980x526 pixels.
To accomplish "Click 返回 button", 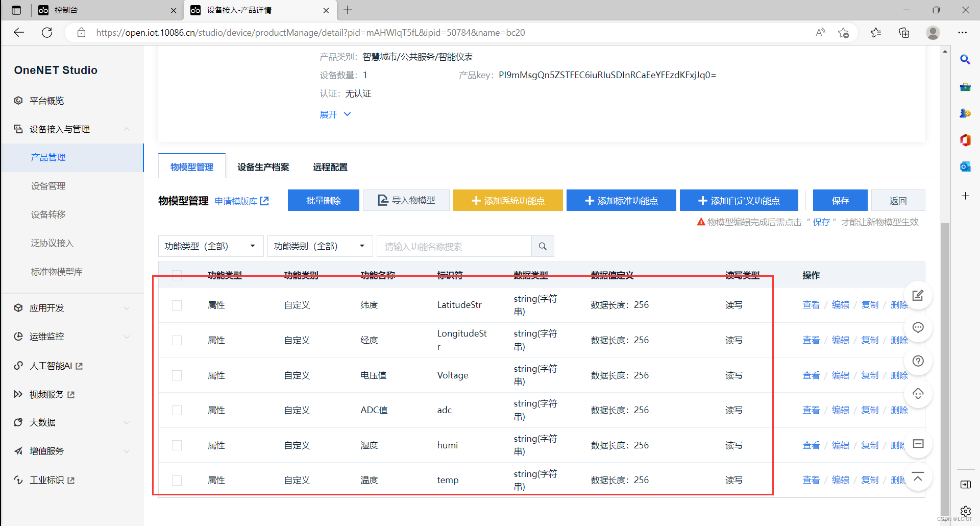I will pyautogui.click(x=898, y=201).
